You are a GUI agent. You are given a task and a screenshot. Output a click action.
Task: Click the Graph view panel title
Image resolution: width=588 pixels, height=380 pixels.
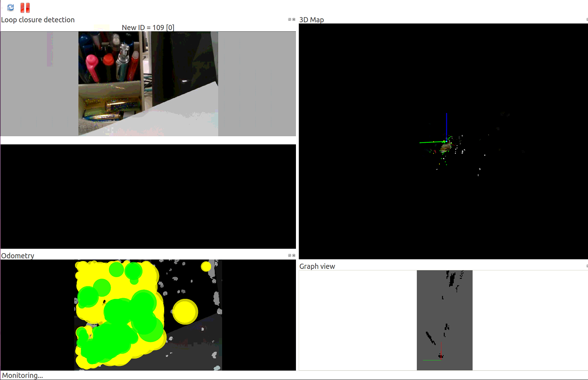tap(317, 266)
